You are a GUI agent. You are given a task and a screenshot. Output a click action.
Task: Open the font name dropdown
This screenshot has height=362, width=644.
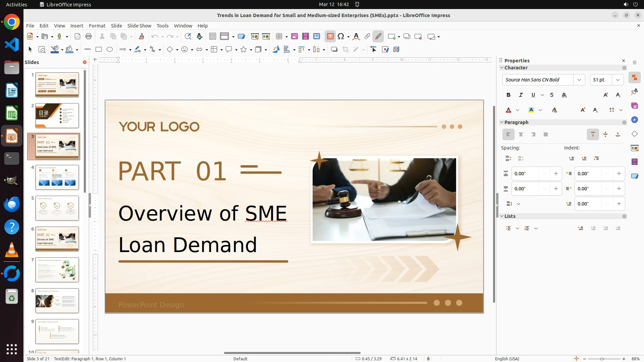coord(579,80)
